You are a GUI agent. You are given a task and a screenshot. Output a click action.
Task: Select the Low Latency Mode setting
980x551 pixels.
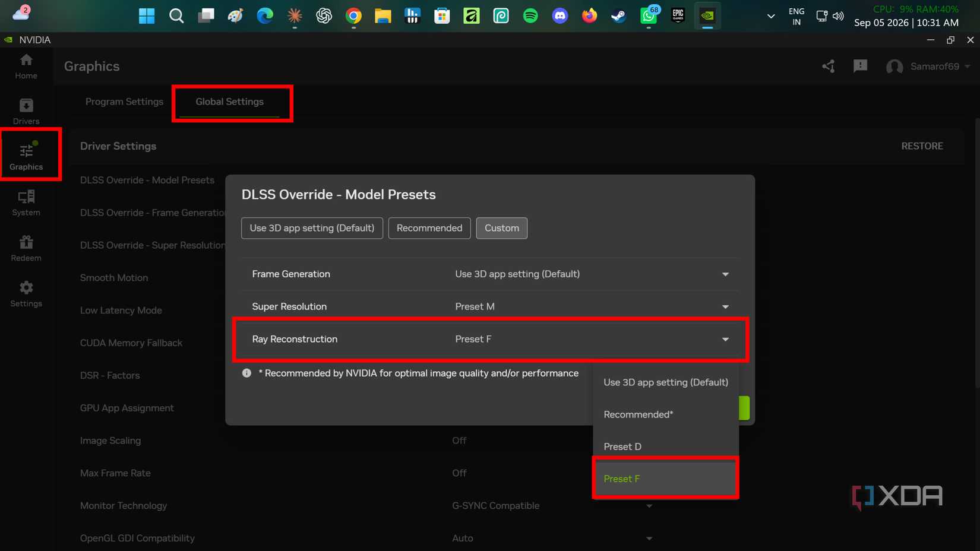click(121, 311)
